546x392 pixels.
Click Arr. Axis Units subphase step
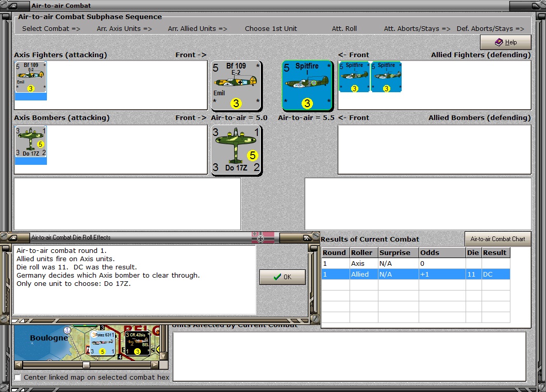pos(124,28)
